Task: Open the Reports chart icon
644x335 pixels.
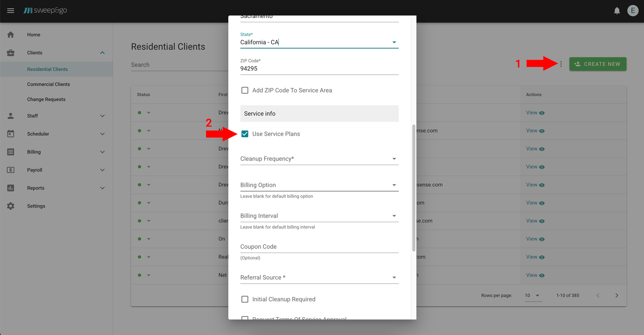Action: (x=11, y=188)
